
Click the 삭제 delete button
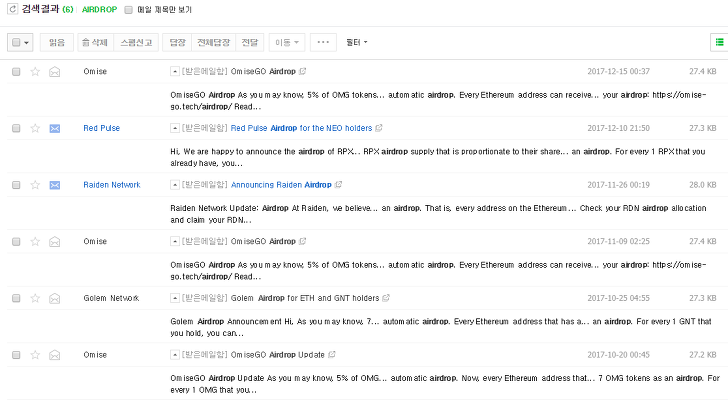pos(95,42)
